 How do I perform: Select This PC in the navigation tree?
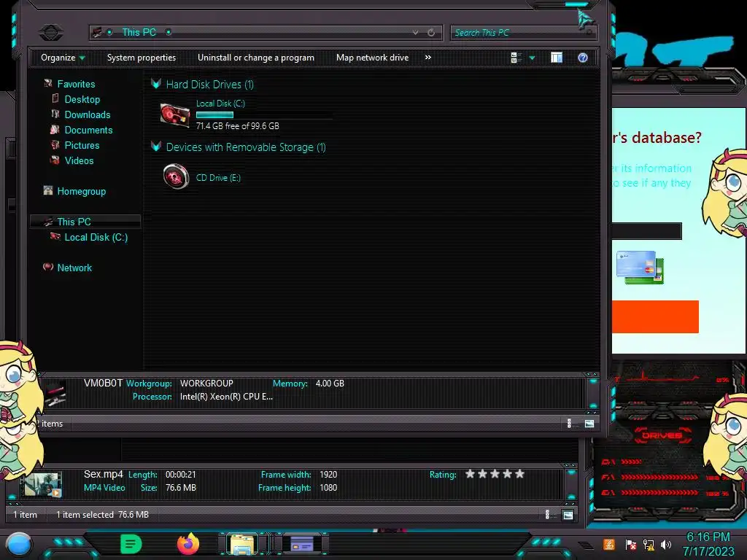pyautogui.click(x=74, y=222)
